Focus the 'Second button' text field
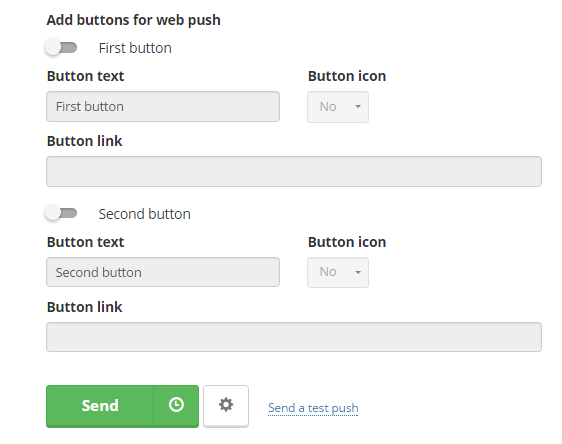562x444 pixels. tap(163, 272)
